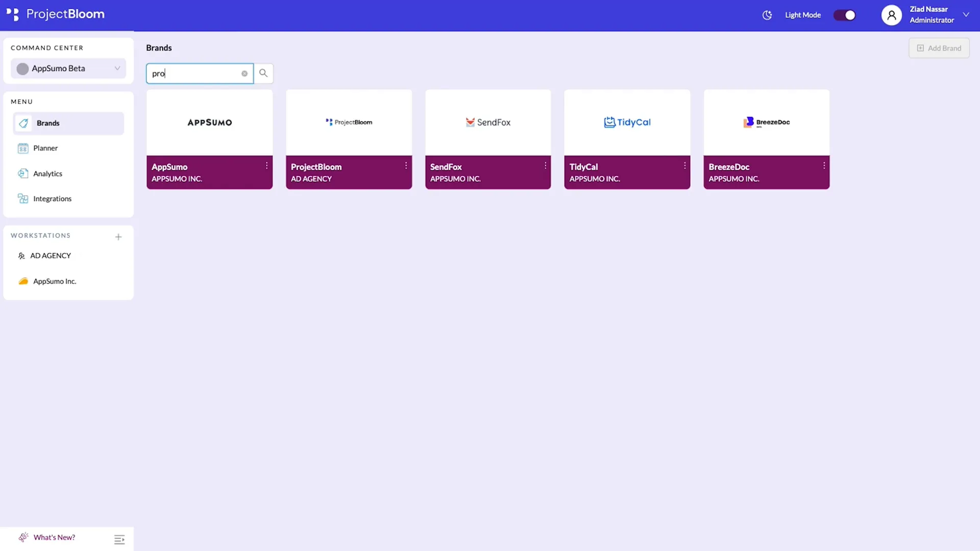Viewport: 980px width, 551px height.
Task: Click the ProjectBloom brand name label
Action: (316, 167)
